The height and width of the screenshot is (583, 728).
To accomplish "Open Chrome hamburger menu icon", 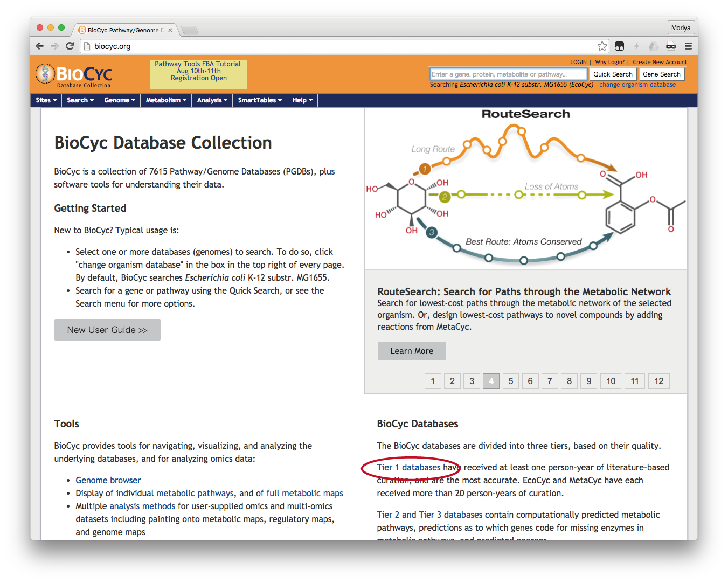I will (688, 46).
